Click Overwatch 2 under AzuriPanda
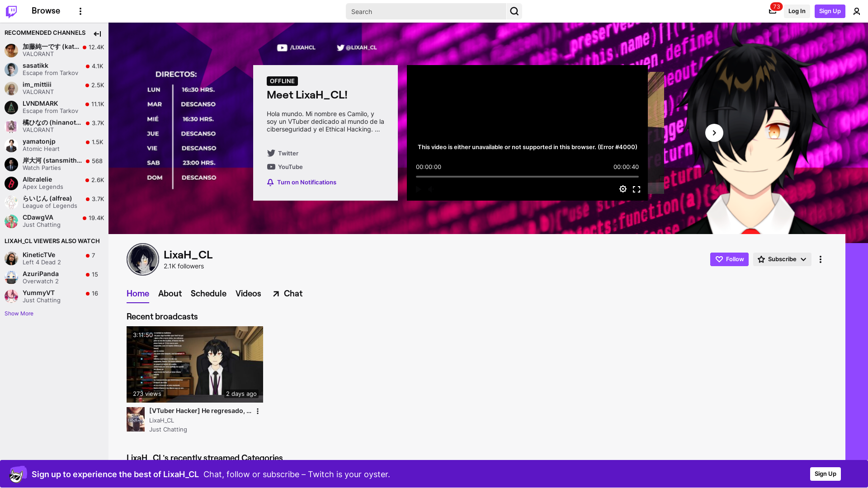 [x=41, y=282]
